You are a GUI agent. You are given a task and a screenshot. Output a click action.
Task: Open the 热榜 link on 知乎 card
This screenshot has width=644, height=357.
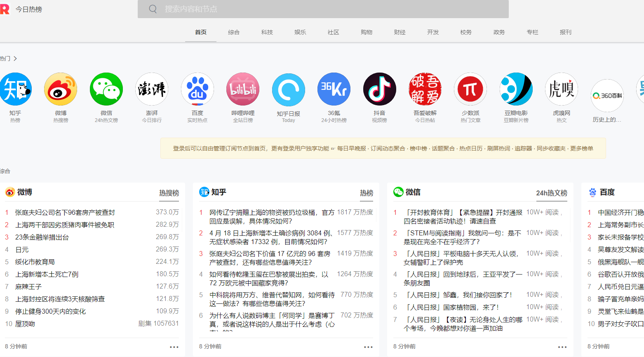pos(367,193)
